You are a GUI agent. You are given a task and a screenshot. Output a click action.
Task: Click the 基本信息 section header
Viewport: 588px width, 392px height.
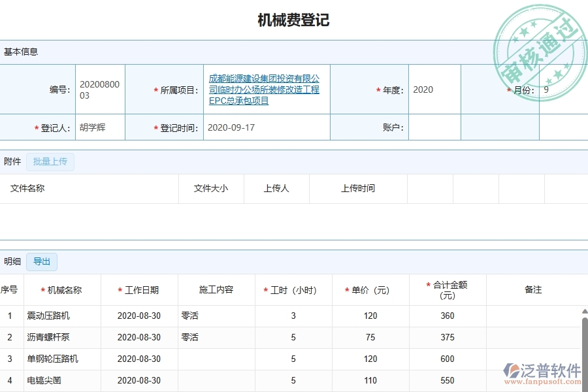tap(20, 51)
